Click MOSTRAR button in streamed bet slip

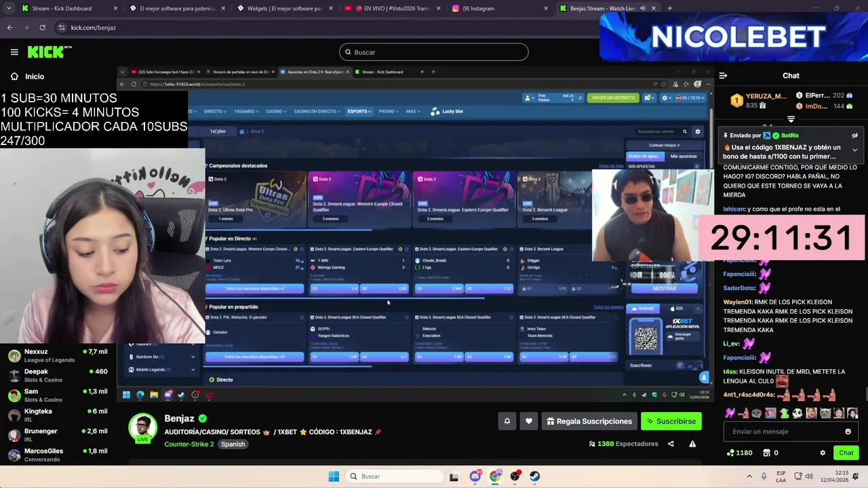click(x=664, y=288)
